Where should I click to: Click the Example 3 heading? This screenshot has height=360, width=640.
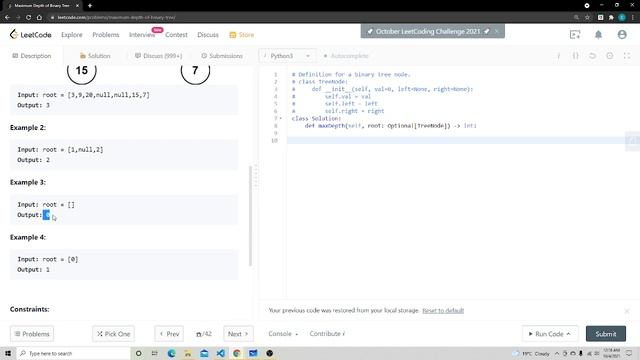28,182
